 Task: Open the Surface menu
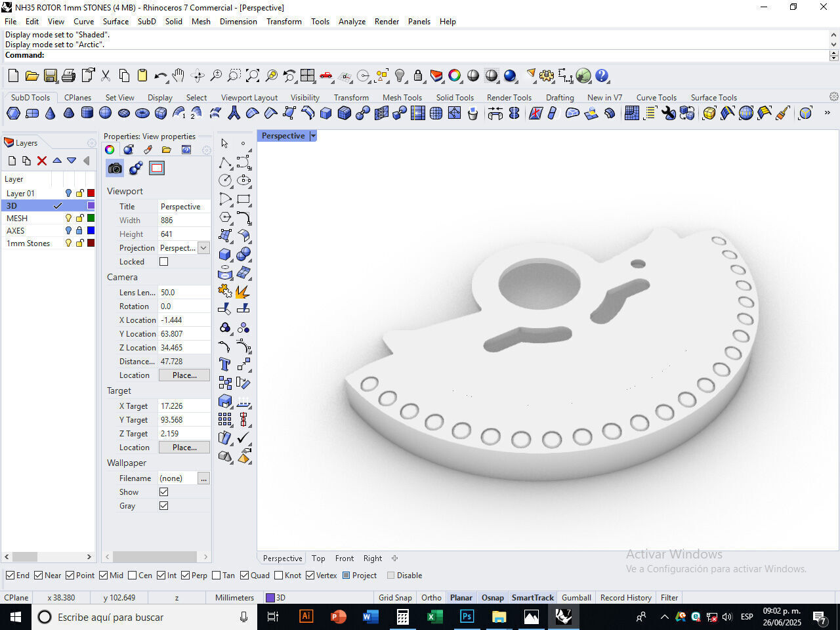tap(115, 22)
